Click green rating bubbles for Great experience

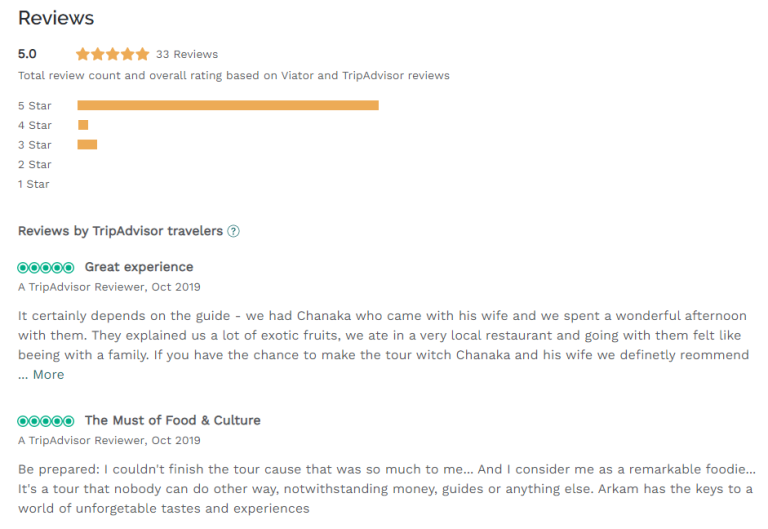46,267
